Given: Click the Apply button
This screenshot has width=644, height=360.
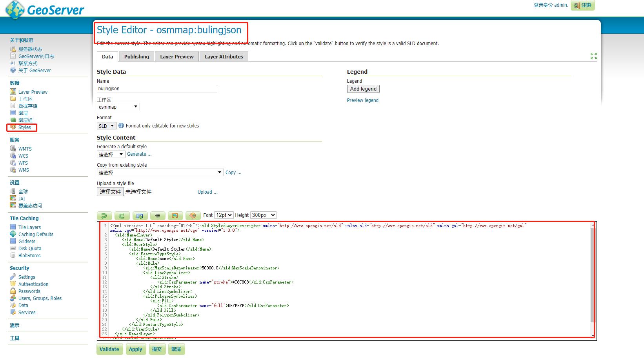Looking at the screenshot, I should tap(136, 349).
